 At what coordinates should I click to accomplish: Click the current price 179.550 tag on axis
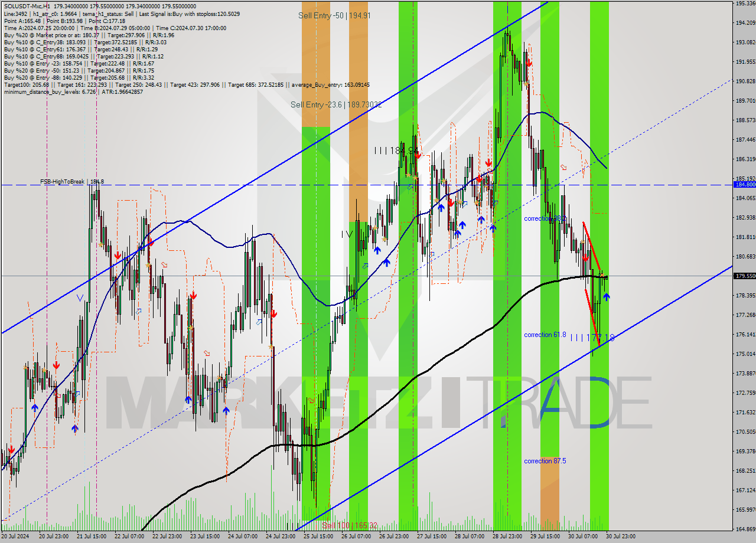point(744,276)
